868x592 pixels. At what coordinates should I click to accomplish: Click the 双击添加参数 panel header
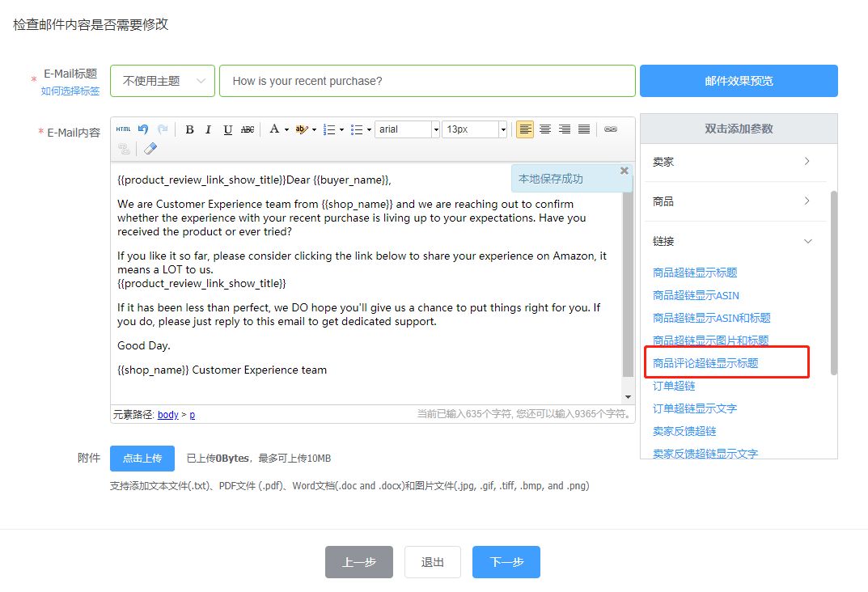coord(739,129)
